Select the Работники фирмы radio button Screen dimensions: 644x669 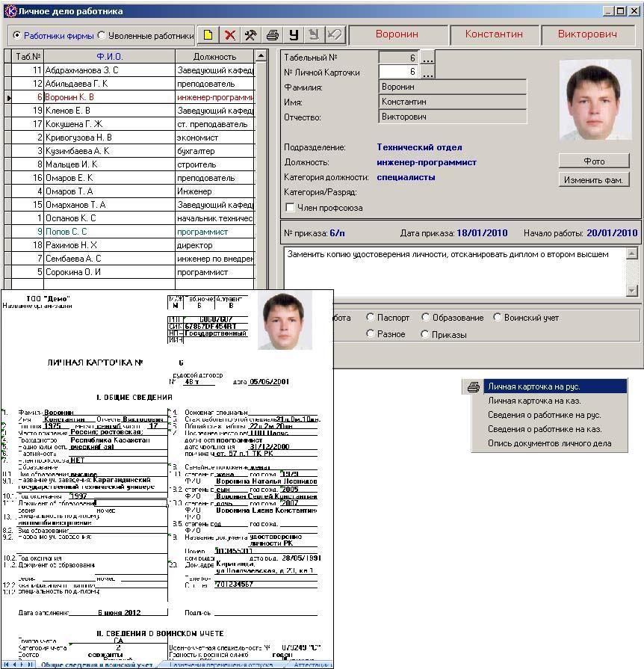(16, 35)
